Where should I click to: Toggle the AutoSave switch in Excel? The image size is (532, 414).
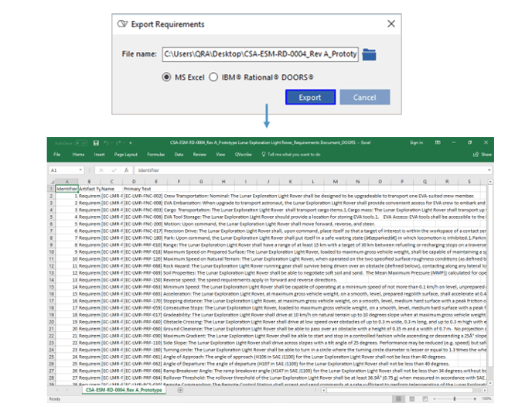(81, 143)
